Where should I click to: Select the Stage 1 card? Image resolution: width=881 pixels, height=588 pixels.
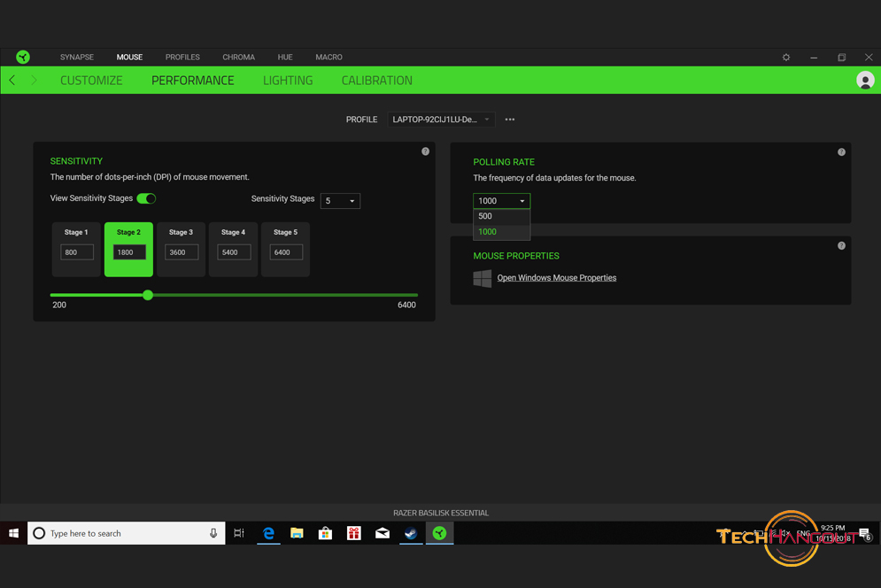(76, 249)
